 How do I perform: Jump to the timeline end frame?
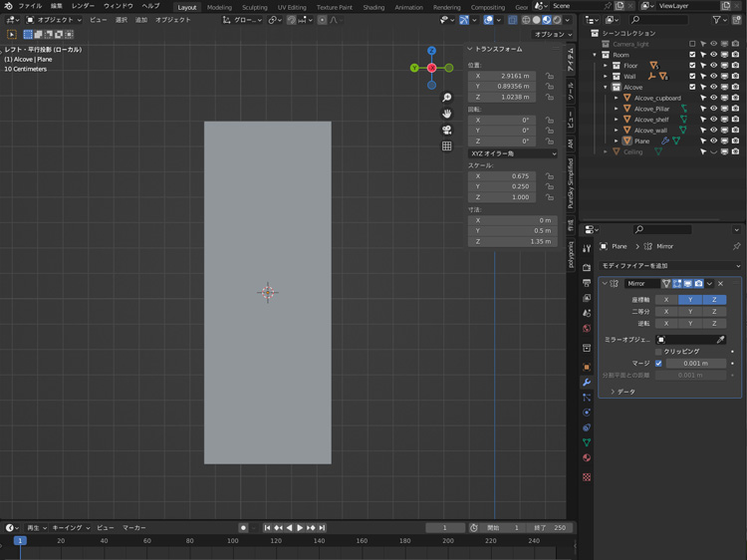pyautogui.click(x=322, y=528)
